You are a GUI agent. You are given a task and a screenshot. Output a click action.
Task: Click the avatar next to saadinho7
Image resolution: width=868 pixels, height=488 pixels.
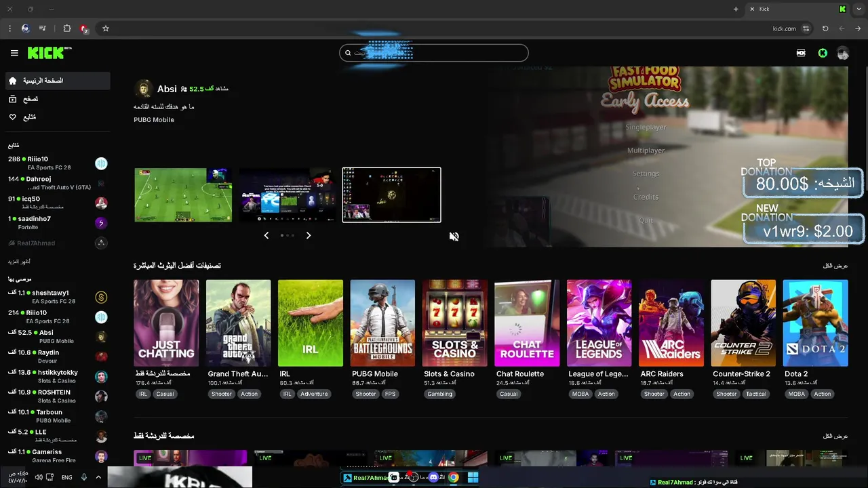click(101, 223)
